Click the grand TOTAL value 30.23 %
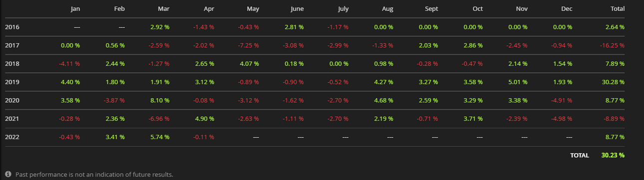The width and height of the screenshot is (644, 180). [x=613, y=155]
